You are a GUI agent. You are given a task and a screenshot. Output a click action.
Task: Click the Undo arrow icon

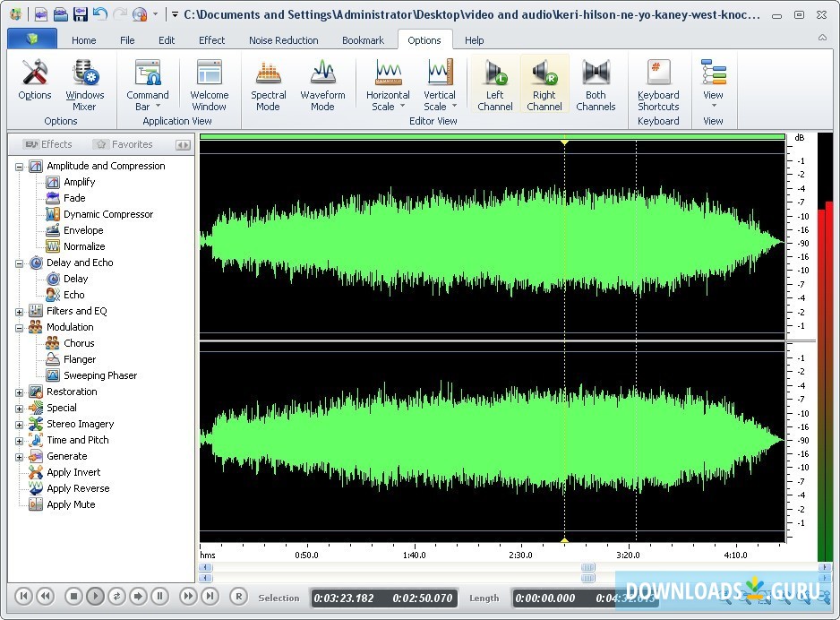(x=99, y=14)
